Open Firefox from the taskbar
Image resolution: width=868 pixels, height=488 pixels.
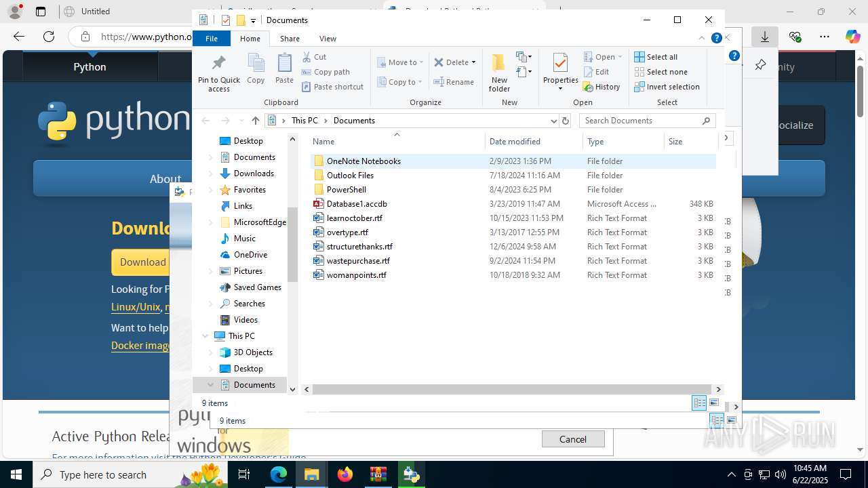pyautogui.click(x=345, y=474)
